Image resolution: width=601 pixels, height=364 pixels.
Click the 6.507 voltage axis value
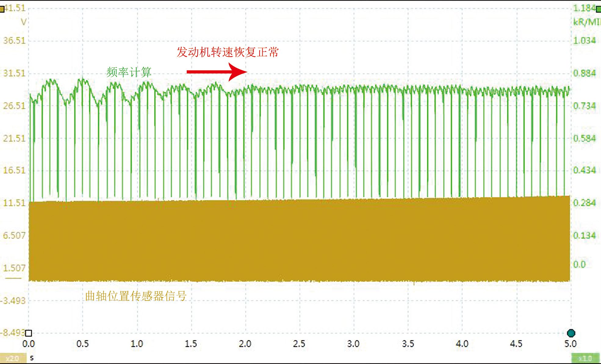[x=14, y=236]
